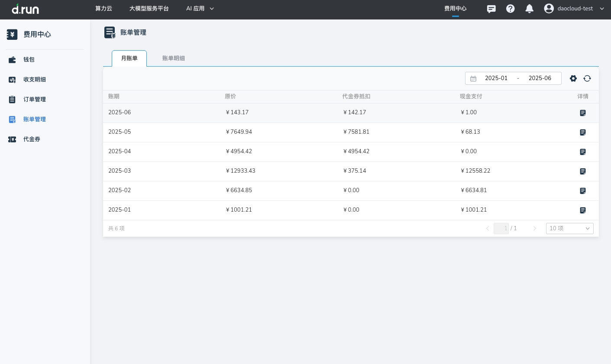This screenshot has width=611, height=364.
Task: Click the bill icon beside 账单管理 in sidebar
Action: [12, 119]
